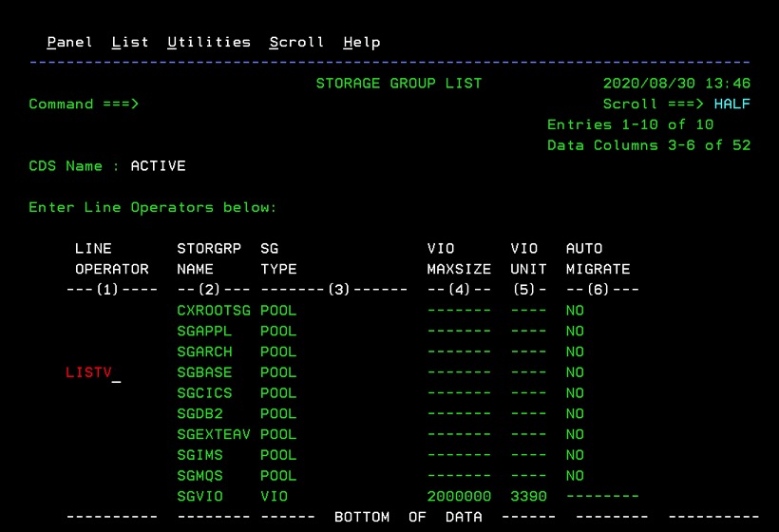
Task: Click the VIO unit value 3390
Action: [x=528, y=496]
